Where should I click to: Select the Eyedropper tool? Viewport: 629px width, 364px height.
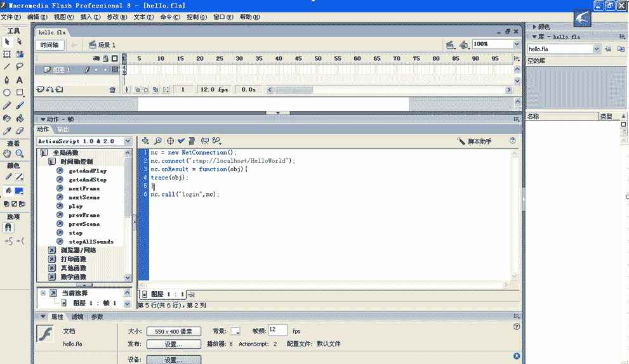click(7, 131)
